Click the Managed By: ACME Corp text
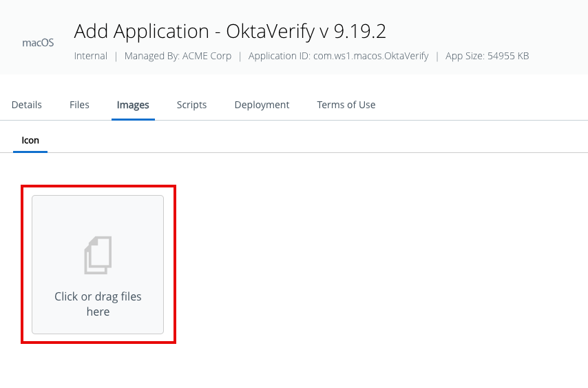 pyautogui.click(x=178, y=56)
